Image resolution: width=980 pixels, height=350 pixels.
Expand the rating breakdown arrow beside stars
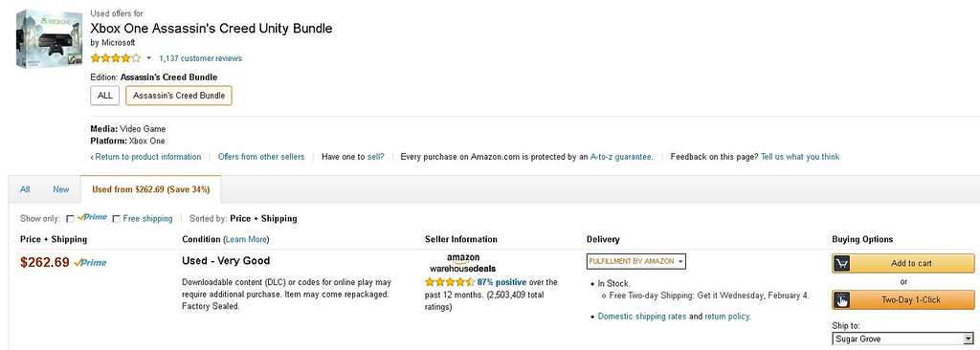148,58
